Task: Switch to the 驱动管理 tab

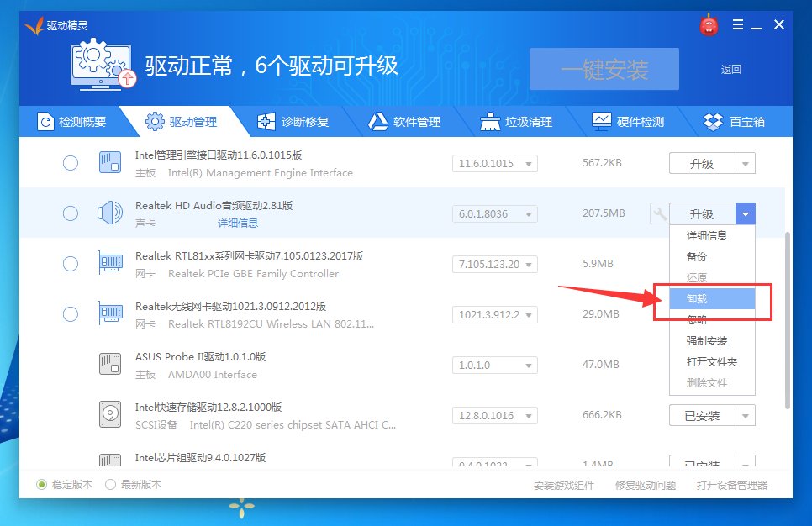Action: [182, 122]
